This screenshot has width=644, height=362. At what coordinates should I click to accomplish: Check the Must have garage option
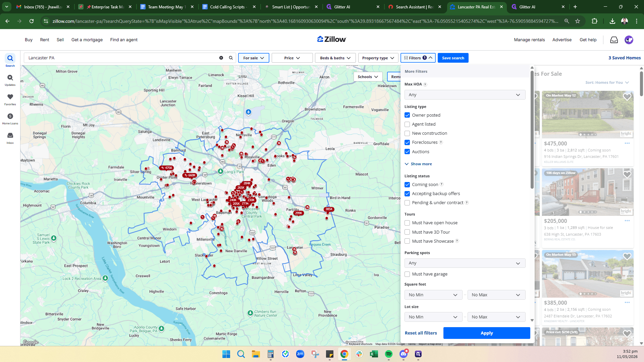[407, 274]
